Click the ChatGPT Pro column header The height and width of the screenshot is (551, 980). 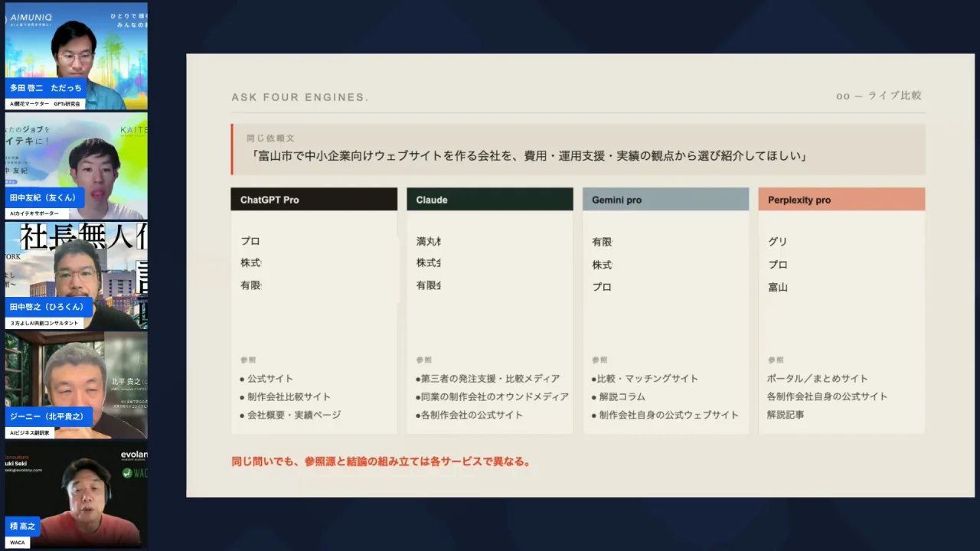pyautogui.click(x=314, y=200)
